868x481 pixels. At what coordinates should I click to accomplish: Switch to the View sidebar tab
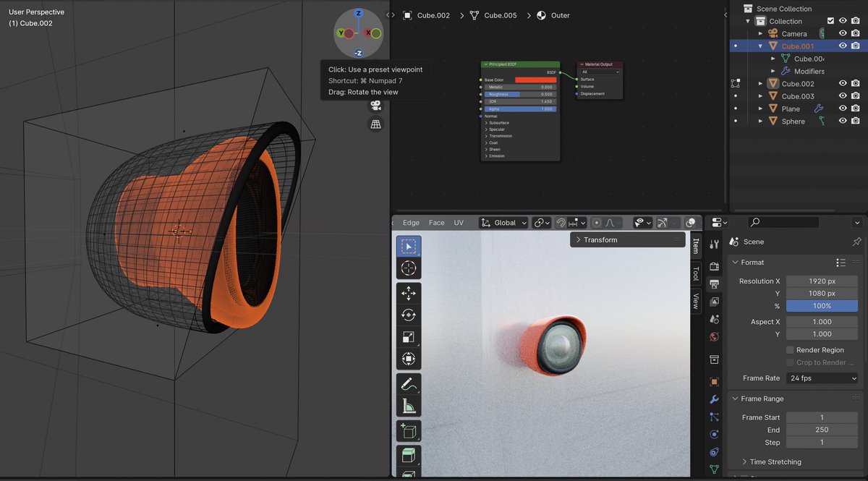point(696,301)
